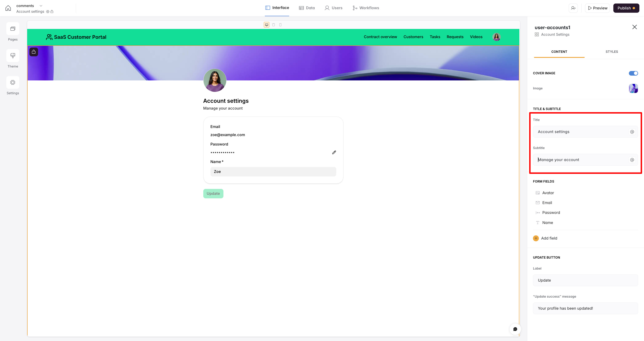644x341 pixels.
Task: Click the password edit pencil icon
Action: 334,152
